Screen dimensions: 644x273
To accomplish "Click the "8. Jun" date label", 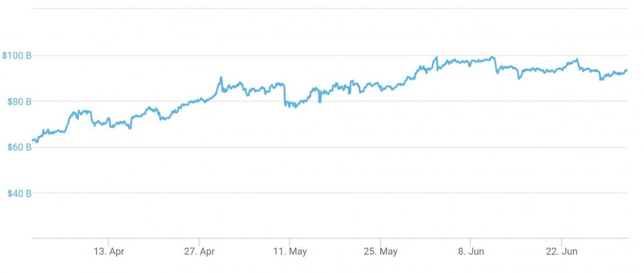I will 471,252.
